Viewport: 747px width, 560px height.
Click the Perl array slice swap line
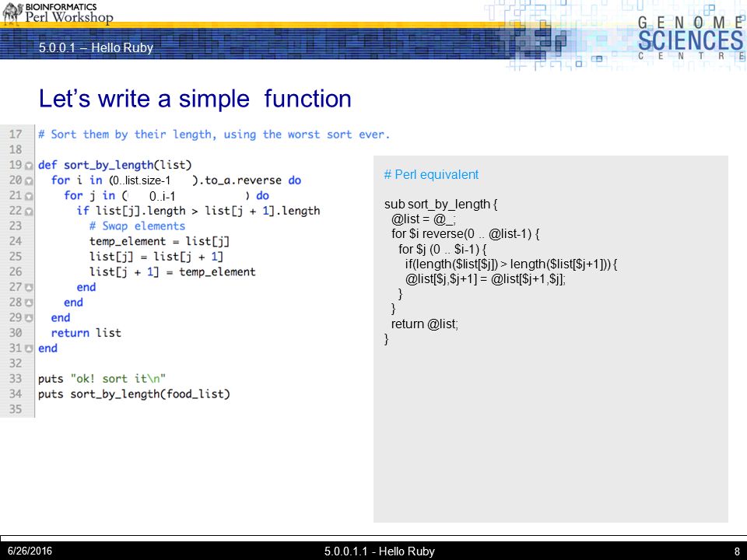click(x=486, y=279)
